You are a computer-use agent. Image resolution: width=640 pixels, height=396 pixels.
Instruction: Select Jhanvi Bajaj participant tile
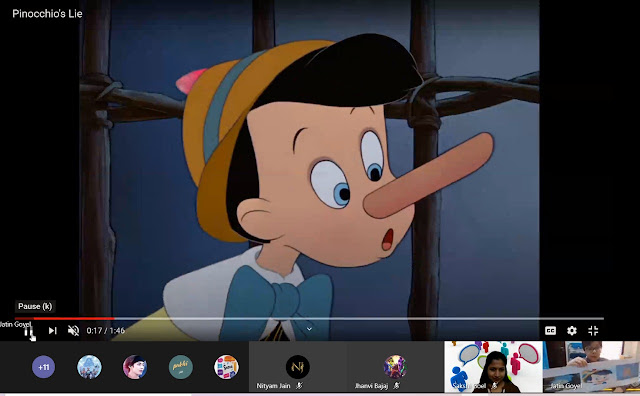click(x=395, y=367)
